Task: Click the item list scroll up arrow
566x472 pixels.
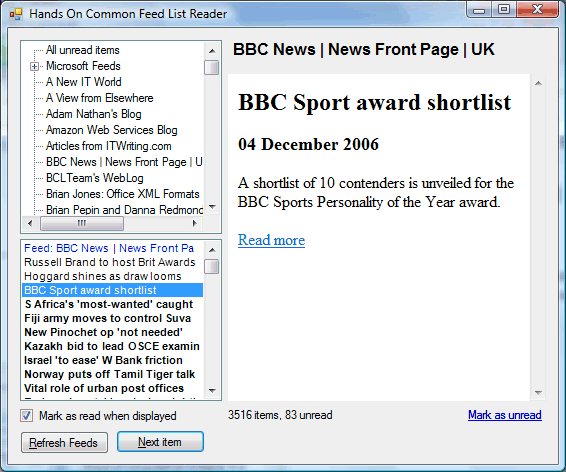Action: tap(212, 250)
